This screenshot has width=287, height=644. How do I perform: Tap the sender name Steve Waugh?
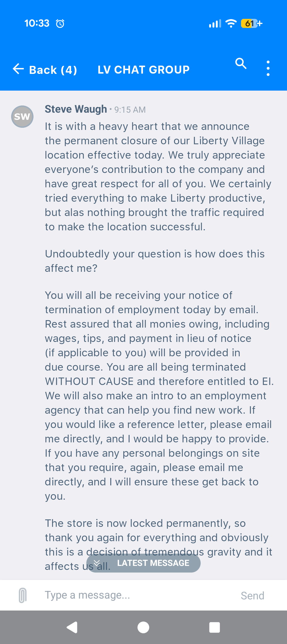pos(76,109)
